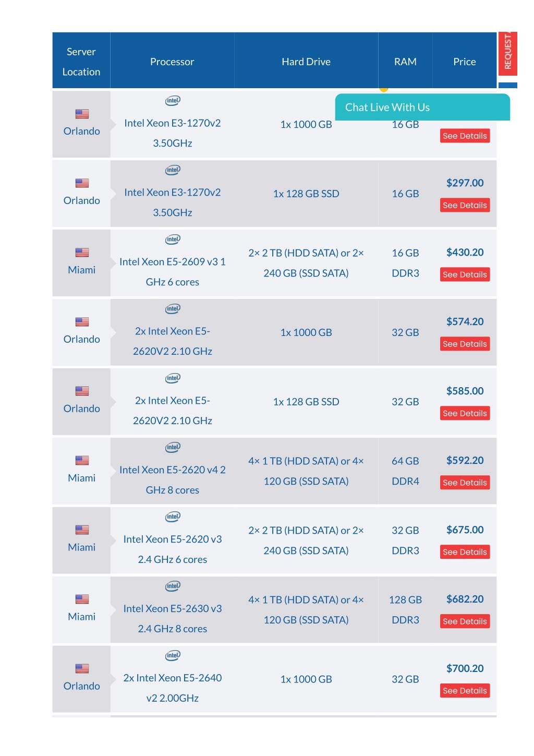Viewport: 534px width, 756px height.
Task: Click the Intel logo above Xeon E5-2609 v3
Action: pos(173,239)
